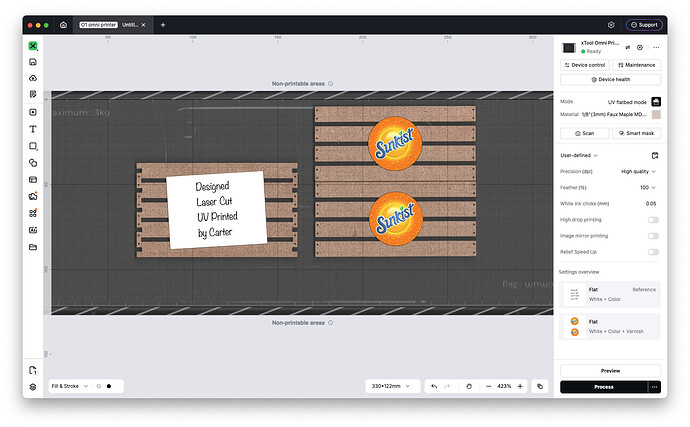Select the Flat White + Color + Varnish card
The width and height of the screenshot is (690, 427).
click(610, 327)
